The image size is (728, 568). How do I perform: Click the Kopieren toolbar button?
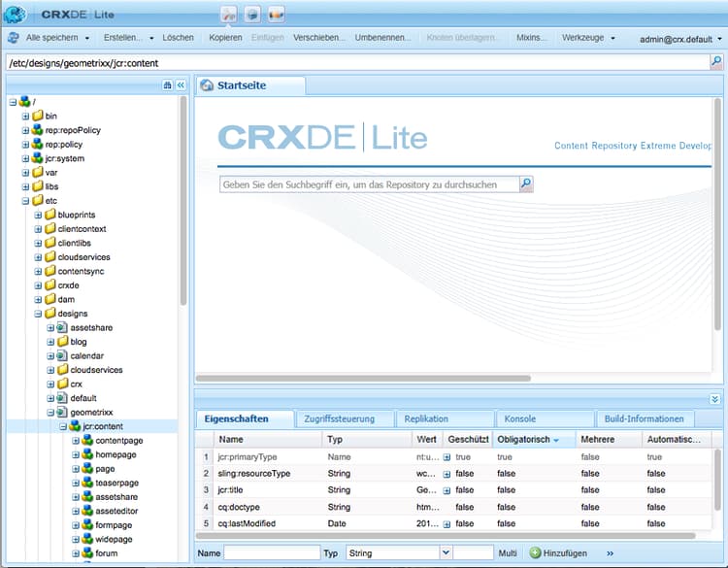pos(225,38)
